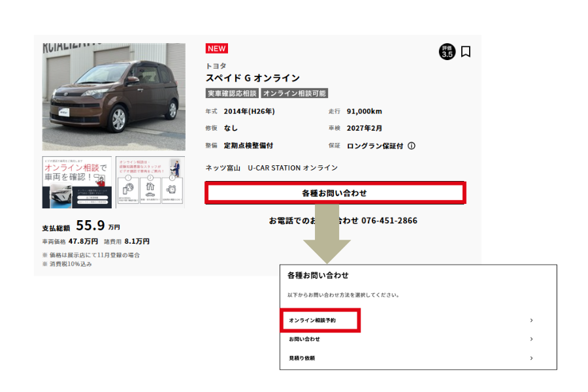
Task: Bookmark this vehicle listing
Action: [465, 52]
